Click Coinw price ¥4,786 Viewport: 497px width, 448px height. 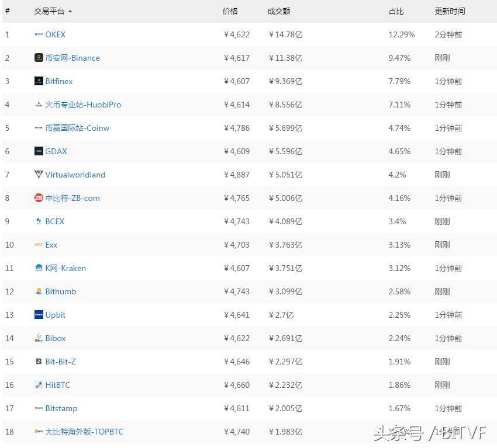236,128
